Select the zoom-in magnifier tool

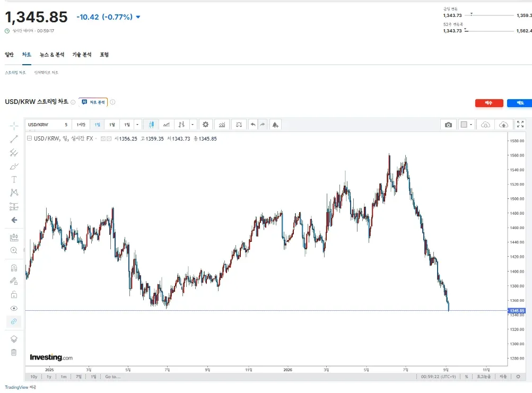[14, 250]
